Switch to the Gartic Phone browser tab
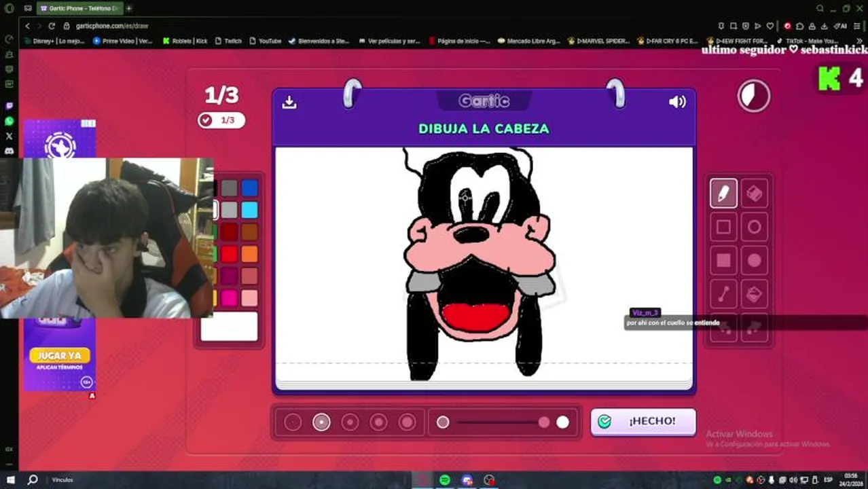Viewport: 868px width, 489px height. [79, 8]
